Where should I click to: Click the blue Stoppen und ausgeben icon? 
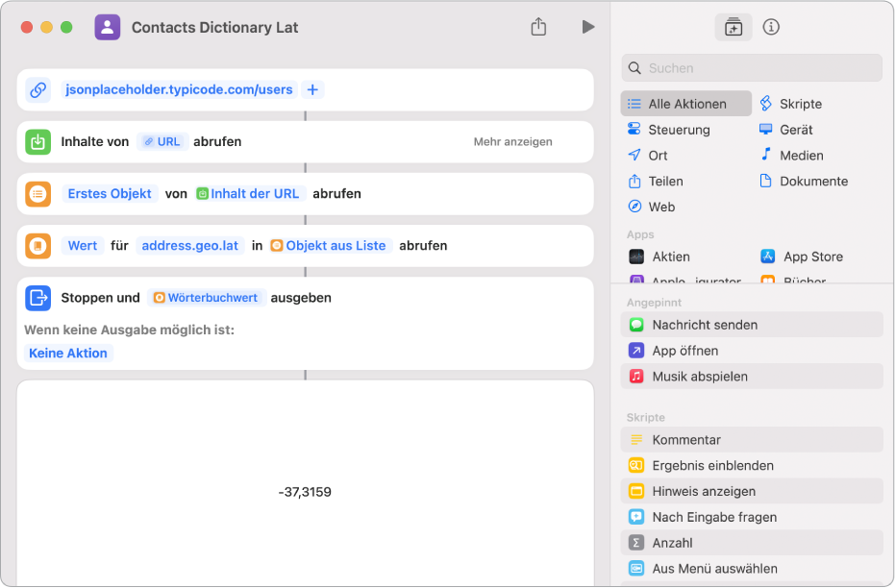38,298
